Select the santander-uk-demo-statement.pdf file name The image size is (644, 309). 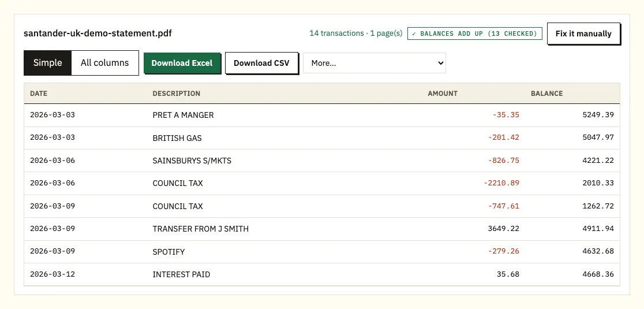click(98, 33)
